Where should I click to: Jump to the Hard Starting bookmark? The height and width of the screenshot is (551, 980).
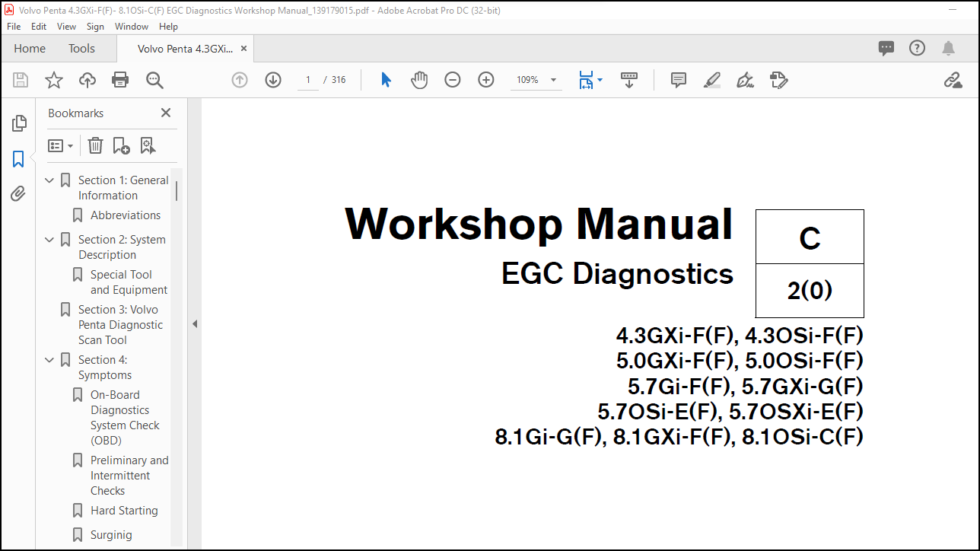point(124,511)
